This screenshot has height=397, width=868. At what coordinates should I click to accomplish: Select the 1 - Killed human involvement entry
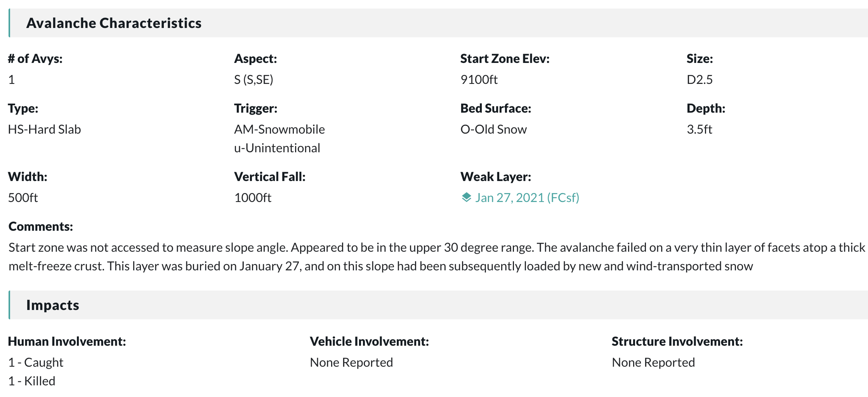[32, 381]
